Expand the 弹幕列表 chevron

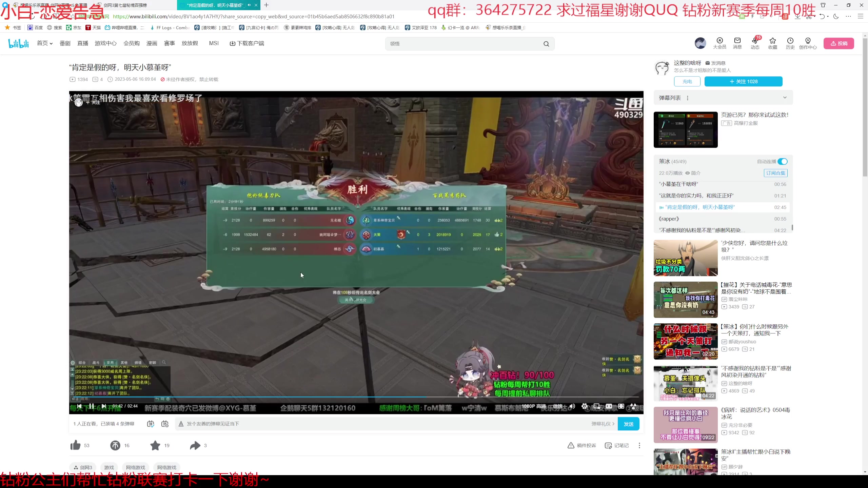click(785, 98)
